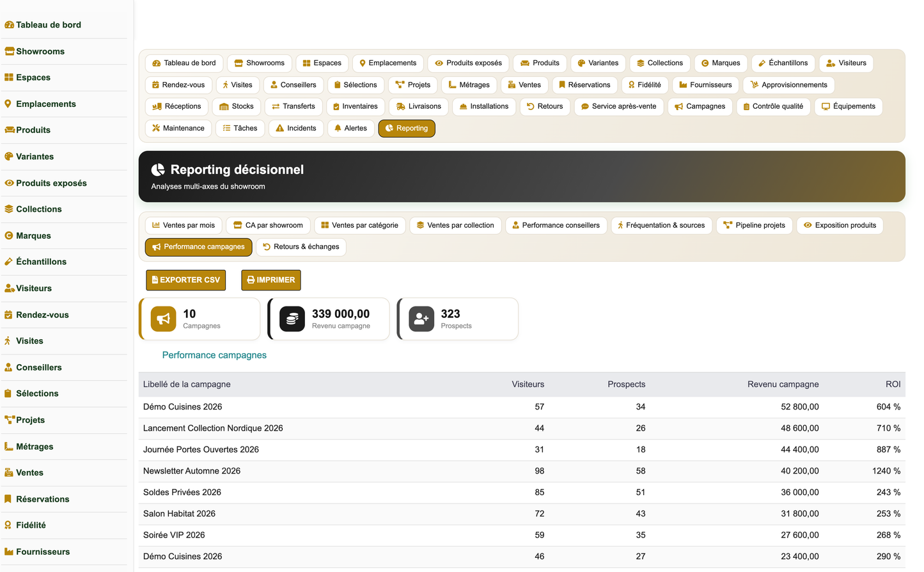Click the coins icon beside Revenu campagne
The height and width of the screenshot is (572, 924).
(292, 319)
